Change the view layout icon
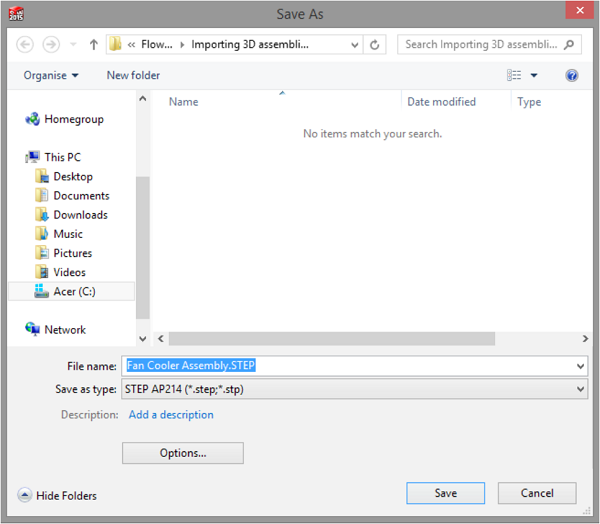 tap(514, 75)
